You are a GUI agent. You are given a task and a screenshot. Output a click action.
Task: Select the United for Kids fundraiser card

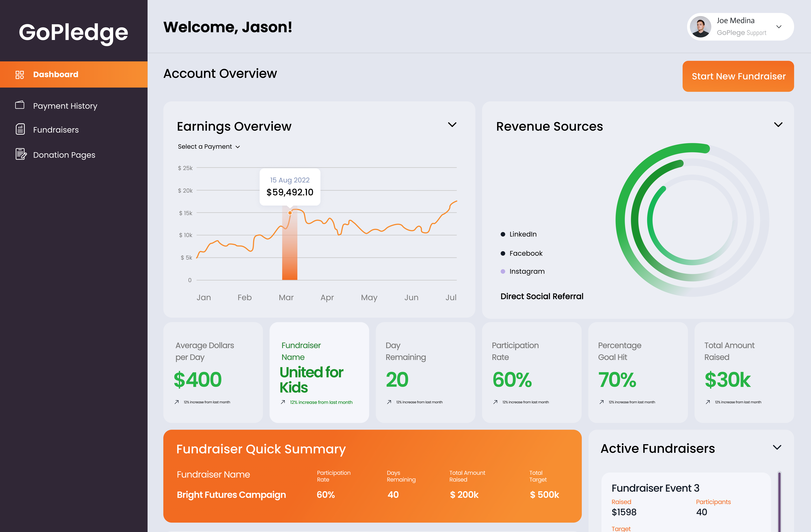pyautogui.click(x=319, y=373)
